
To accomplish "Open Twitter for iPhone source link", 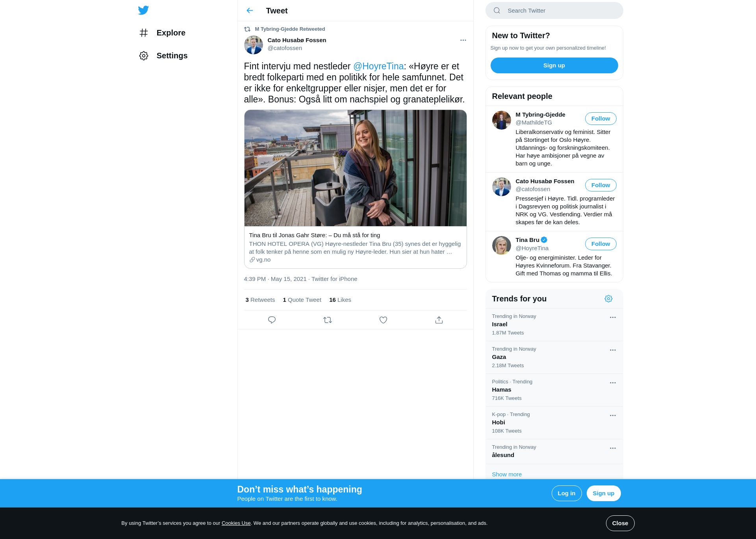I will (334, 279).
